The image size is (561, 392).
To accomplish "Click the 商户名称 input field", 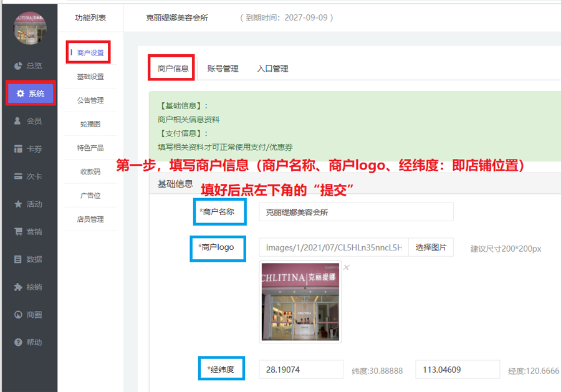I will (356, 212).
